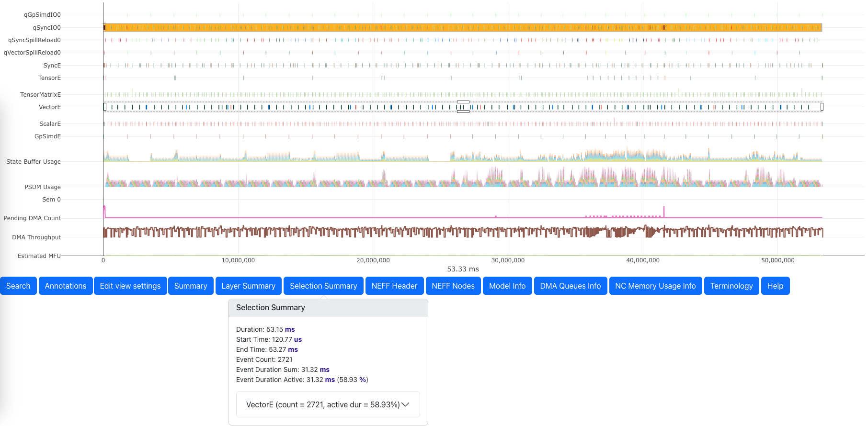View DMA Queues Info

(x=570, y=286)
